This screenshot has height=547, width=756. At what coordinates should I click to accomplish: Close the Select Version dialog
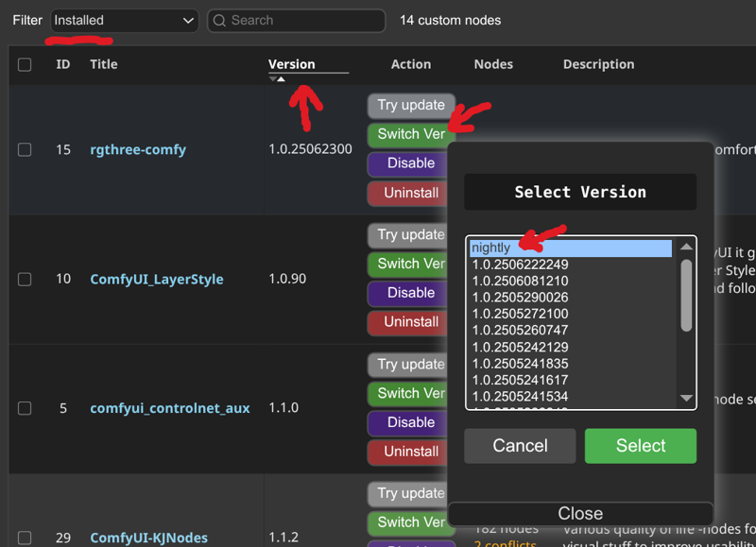(x=580, y=514)
